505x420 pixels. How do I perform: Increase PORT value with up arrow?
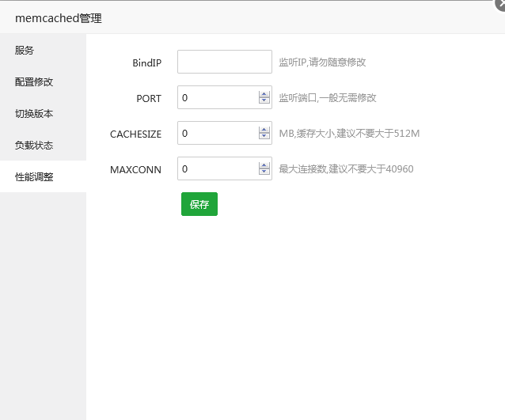(x=264, y=94)
